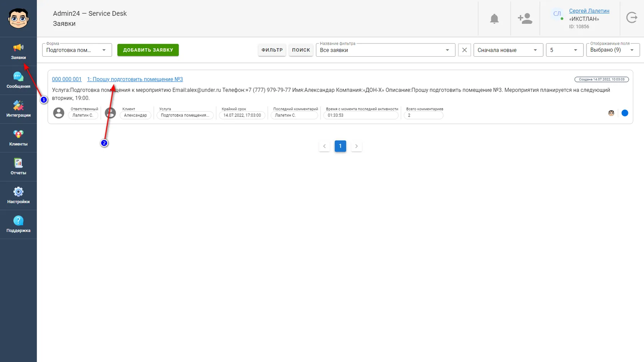The height and width of the screenshot is (362, 644).
Task: Open the Название фильтра dropdown
Action: click(386, 50)
